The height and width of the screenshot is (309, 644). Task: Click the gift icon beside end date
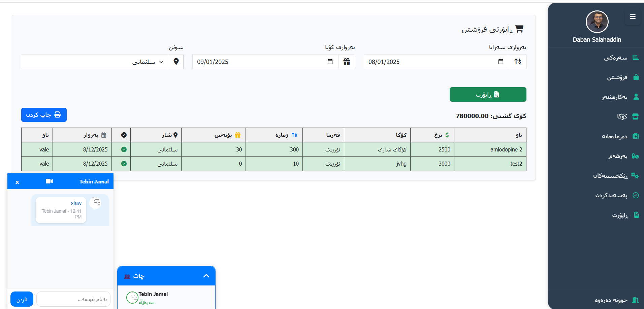347,62
